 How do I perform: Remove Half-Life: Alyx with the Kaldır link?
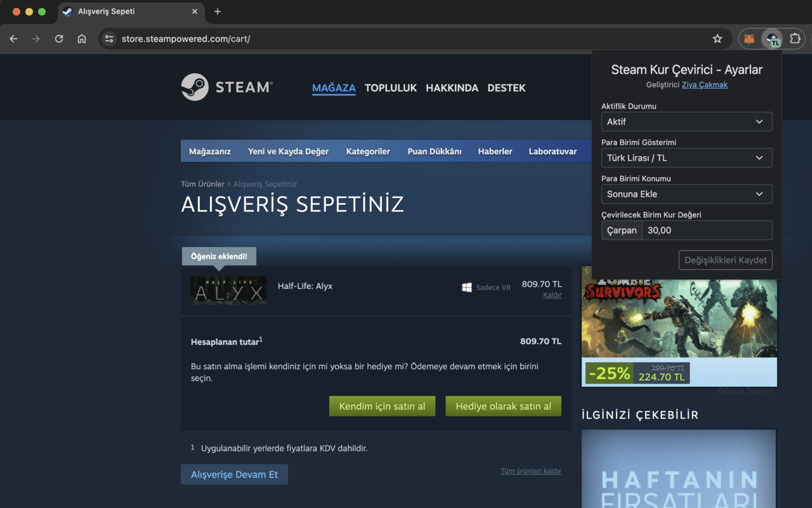[552, 295]
